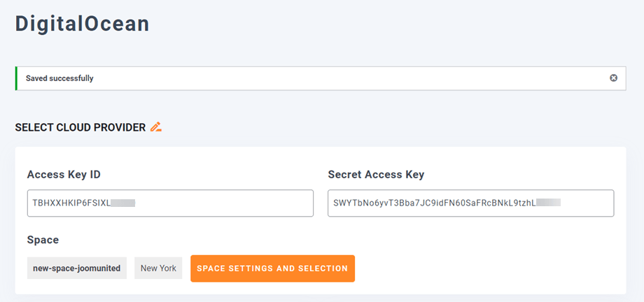Click the Space section label
Viewport: 644px width, 302px height.
[43, 240]
